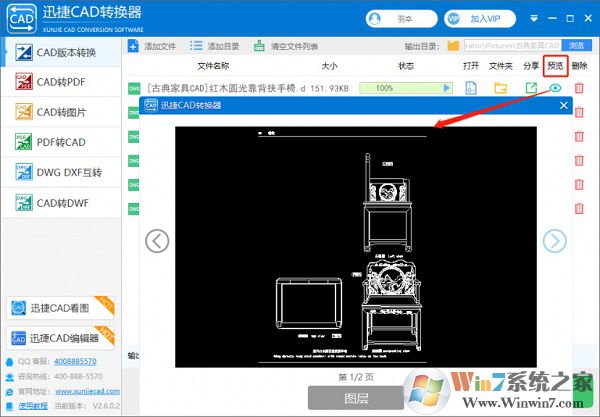This screenshot has height=417, width=600.
Task: Open the CAD转PDF conversion mode
Action: (x=61, y=82)
